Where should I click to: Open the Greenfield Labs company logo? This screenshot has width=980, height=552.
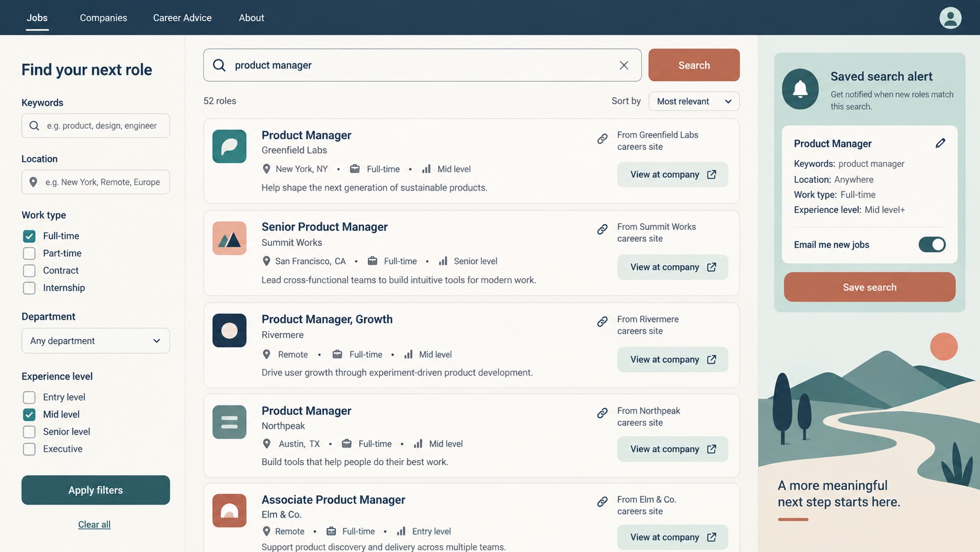(229, 146)
